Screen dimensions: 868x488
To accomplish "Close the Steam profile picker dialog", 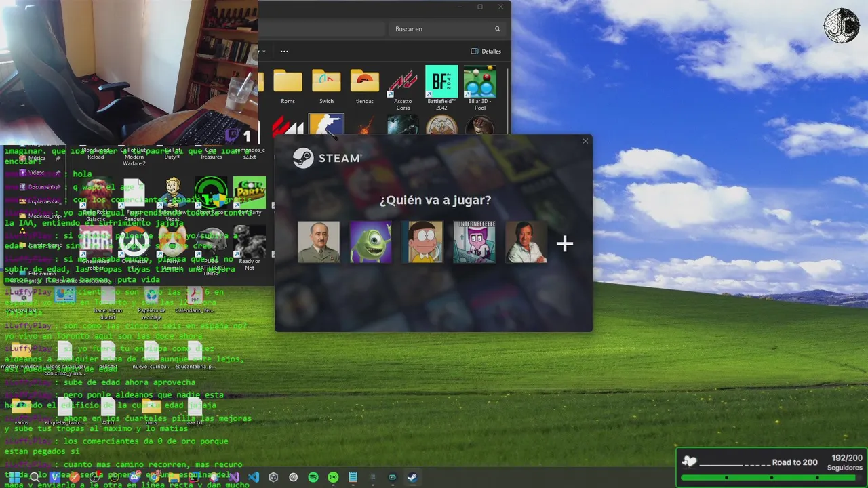I will click(x=585, y=141).
